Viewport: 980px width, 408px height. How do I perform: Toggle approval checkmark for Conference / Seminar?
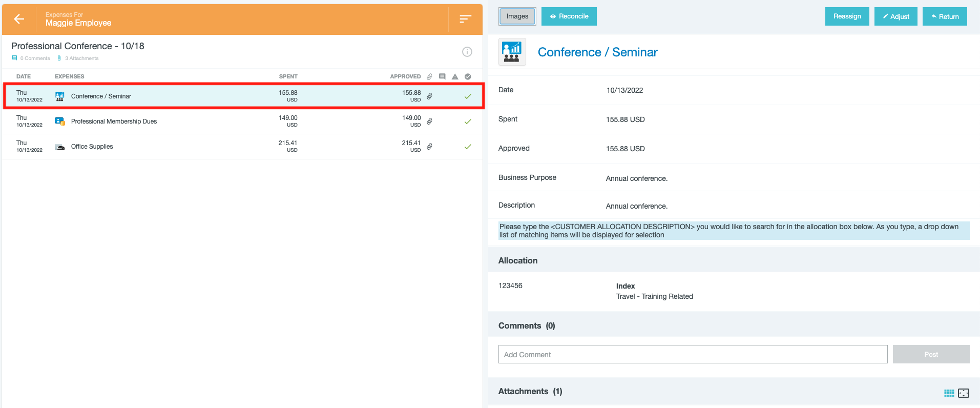[x=467, y=96]
